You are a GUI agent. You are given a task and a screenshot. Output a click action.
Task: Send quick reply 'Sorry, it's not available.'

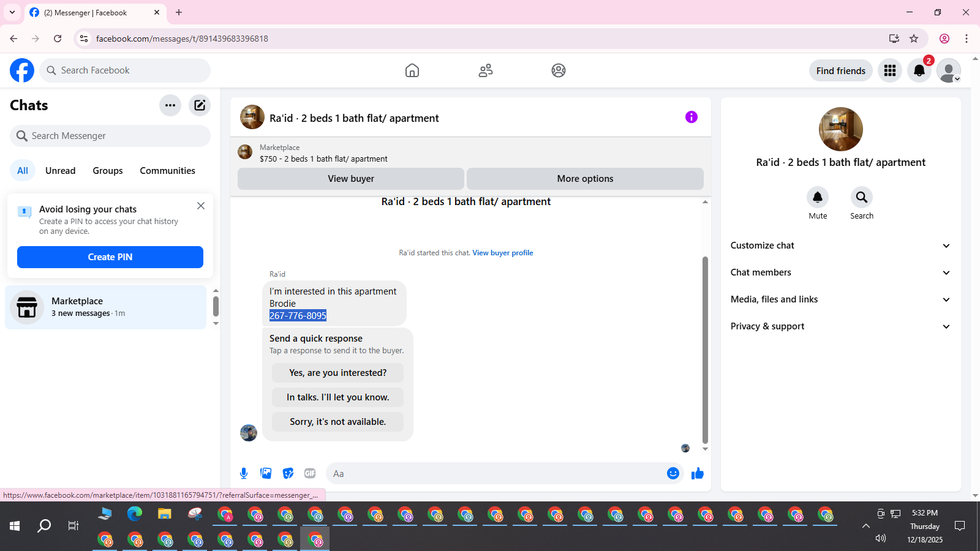(x=338, y=422)
